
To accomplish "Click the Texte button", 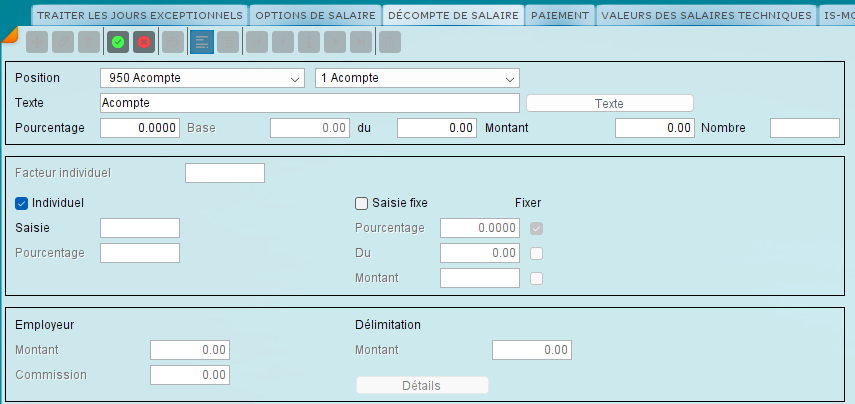I will point(610,104).
